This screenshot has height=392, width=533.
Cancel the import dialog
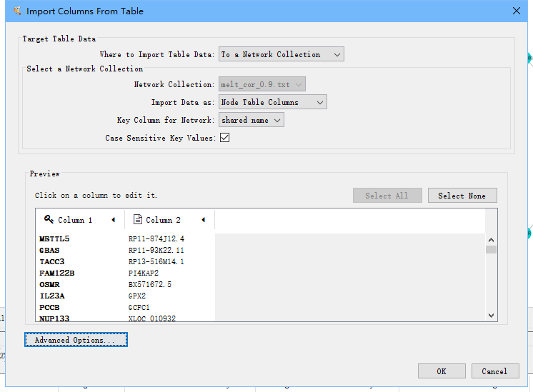(x=494, y=371)
